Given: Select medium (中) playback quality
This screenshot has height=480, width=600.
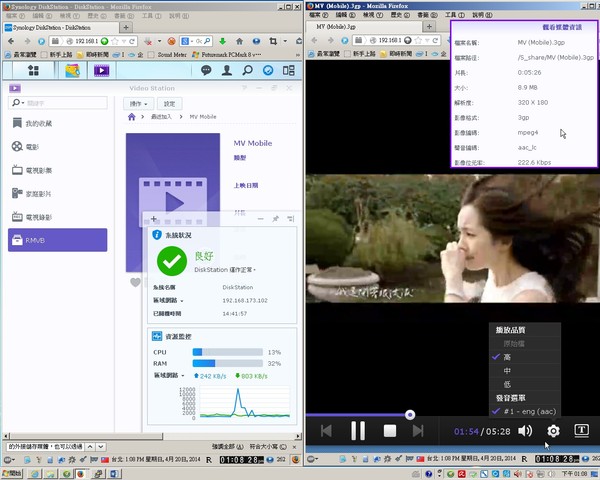Looking at the screenshot, I should pyautogui.click(x=507, y=371).
